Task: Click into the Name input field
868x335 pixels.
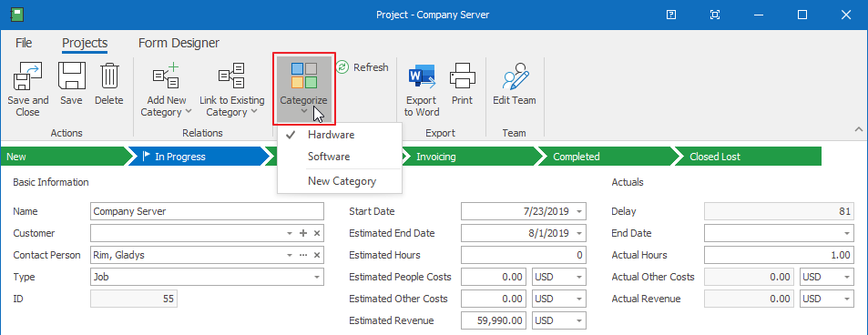Action: (207, 211)
